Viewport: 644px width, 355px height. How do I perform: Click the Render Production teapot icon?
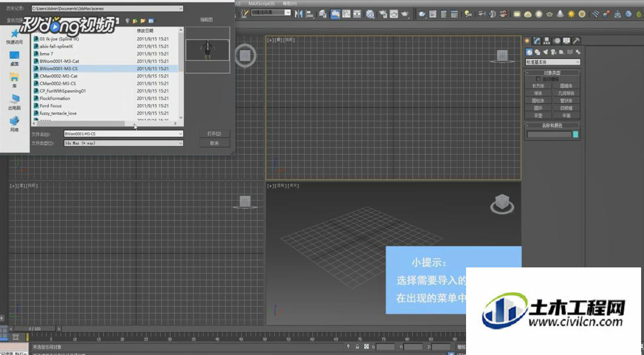[405, 15]
